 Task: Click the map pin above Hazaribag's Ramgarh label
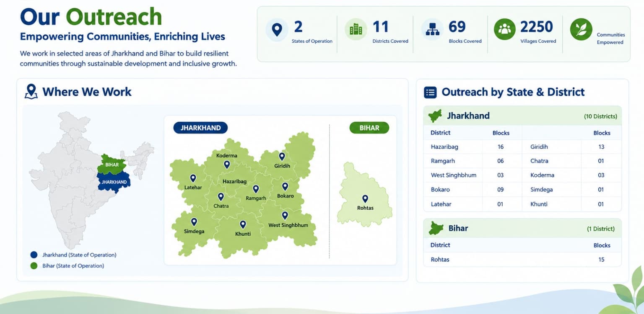pos(256,189)
